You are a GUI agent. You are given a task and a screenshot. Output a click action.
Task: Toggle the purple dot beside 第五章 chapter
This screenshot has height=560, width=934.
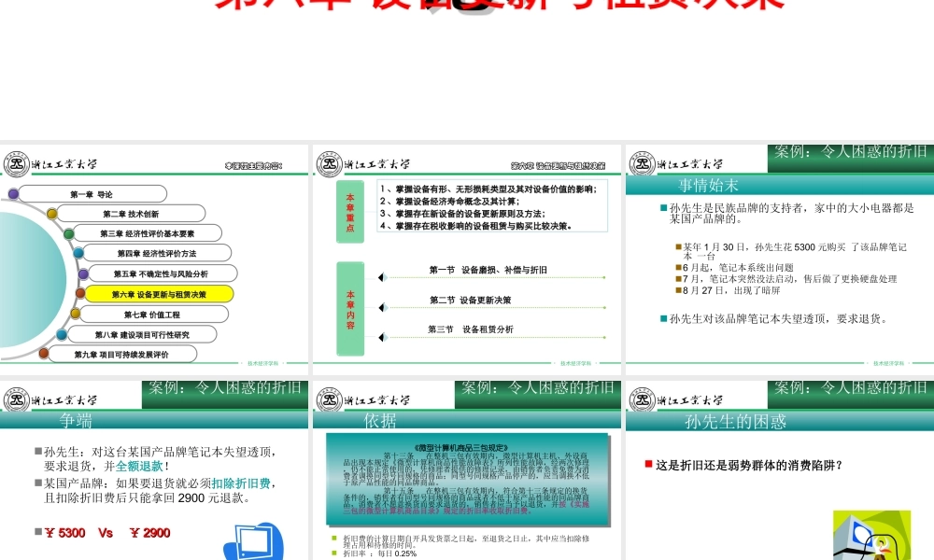83,273
